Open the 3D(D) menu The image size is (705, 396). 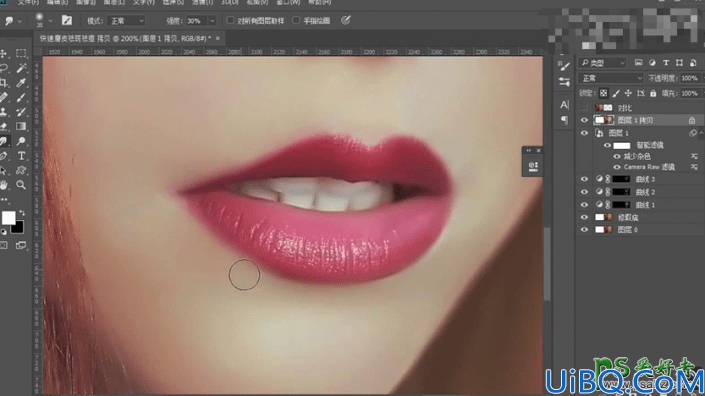pyautogui.click(x=230, y=2)
